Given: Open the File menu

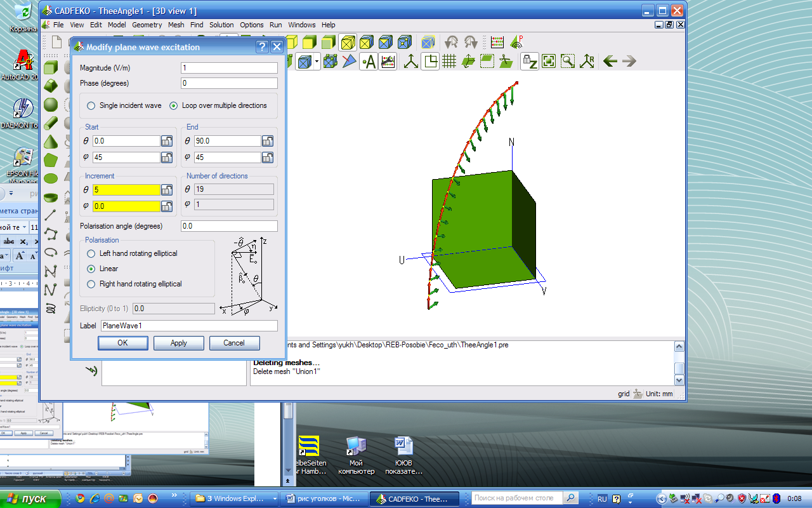Looking at the screenshot, I should [x=58, y=25].
